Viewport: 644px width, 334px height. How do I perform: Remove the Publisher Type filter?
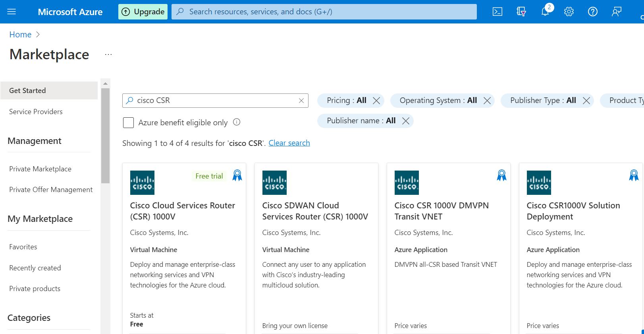pyautogui.click(x=586, y=101)
